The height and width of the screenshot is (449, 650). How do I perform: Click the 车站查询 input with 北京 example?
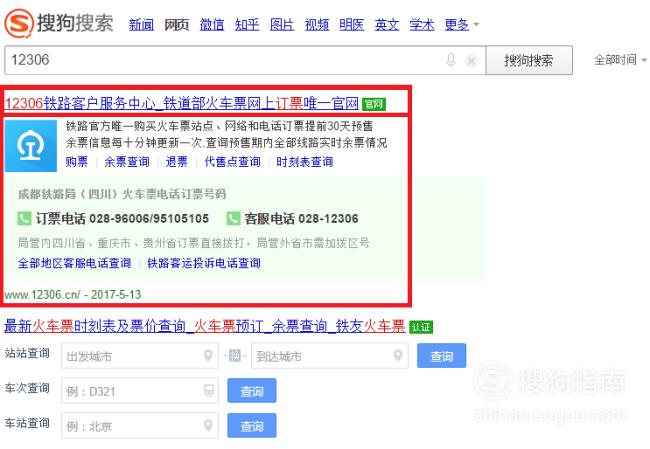point(140,425)
